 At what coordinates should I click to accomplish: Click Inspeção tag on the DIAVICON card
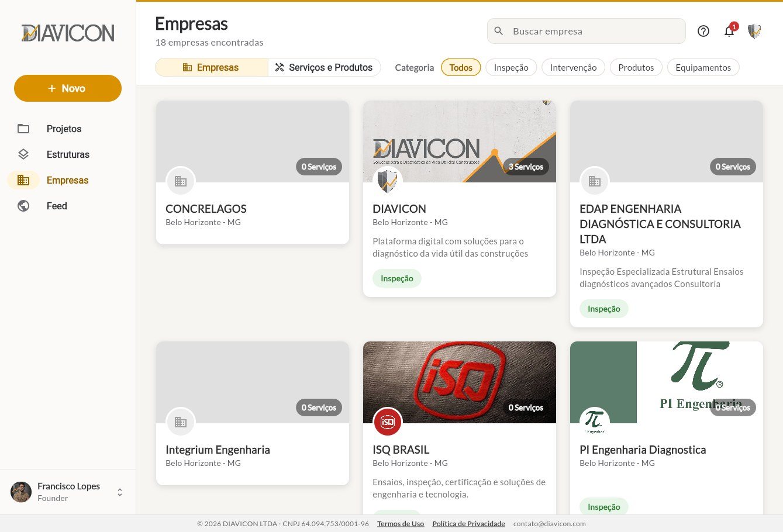point(397,278)
